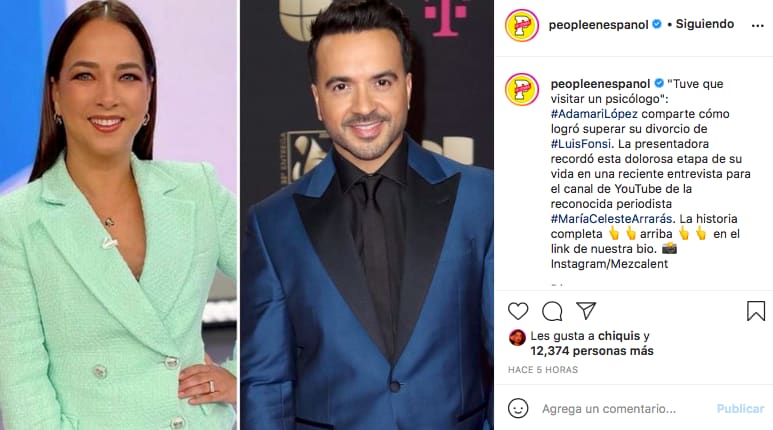Click small liker avatar beside likes
Viewport: 773px width, 430px height.
[x=517, y=338]
